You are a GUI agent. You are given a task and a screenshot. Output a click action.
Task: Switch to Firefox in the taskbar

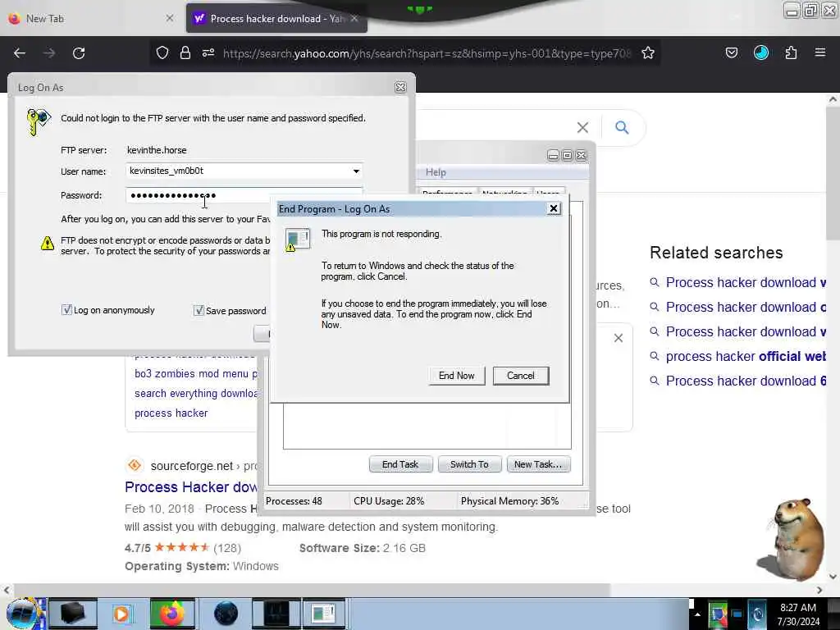(171, 614)
